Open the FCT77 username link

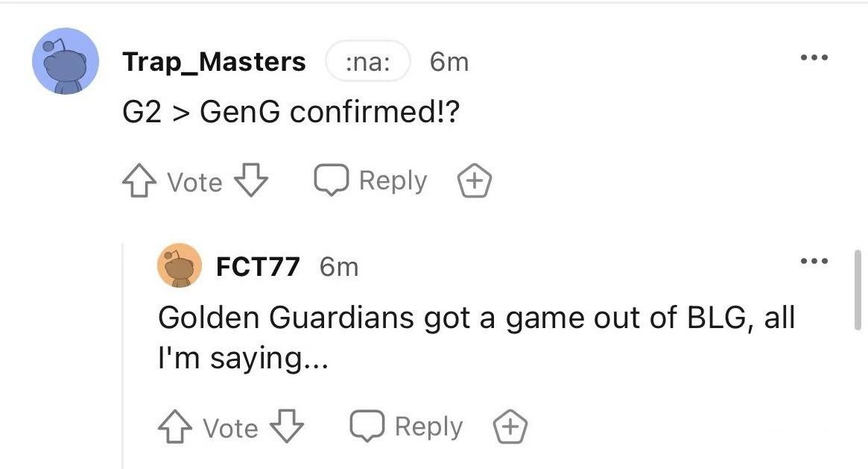click(258, 266)
